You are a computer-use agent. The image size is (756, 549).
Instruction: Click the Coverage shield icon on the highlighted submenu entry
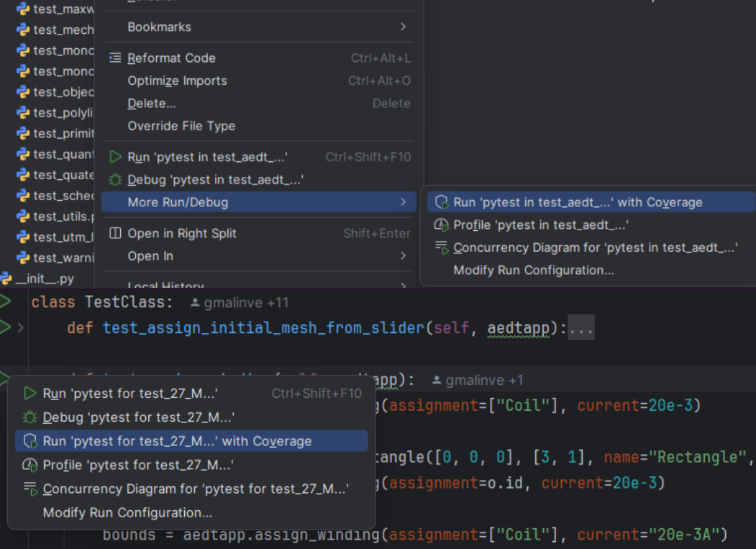click(x=442, y=202)
